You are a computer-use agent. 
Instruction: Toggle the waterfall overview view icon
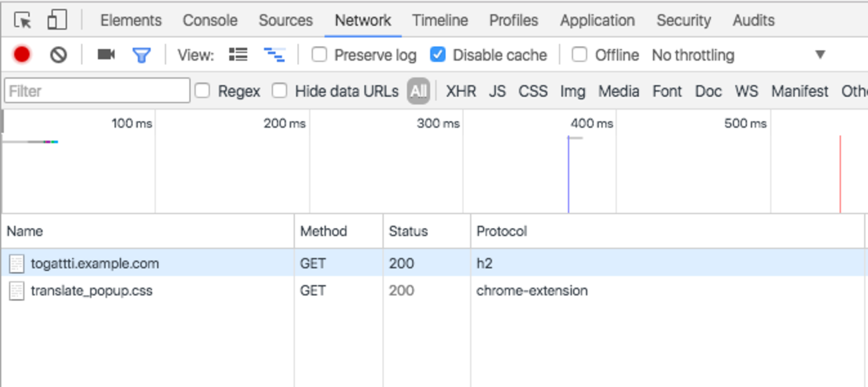[x=274, y=55]
